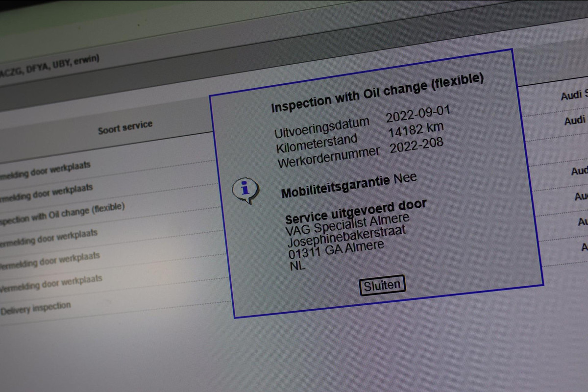Click the Mobiliteitsgarantie label

[x=336, y=187]
